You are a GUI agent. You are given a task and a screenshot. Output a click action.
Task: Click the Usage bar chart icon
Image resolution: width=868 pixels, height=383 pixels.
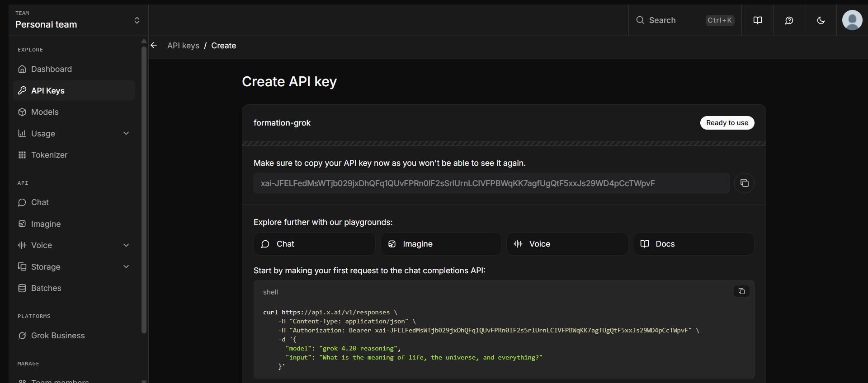22,133
